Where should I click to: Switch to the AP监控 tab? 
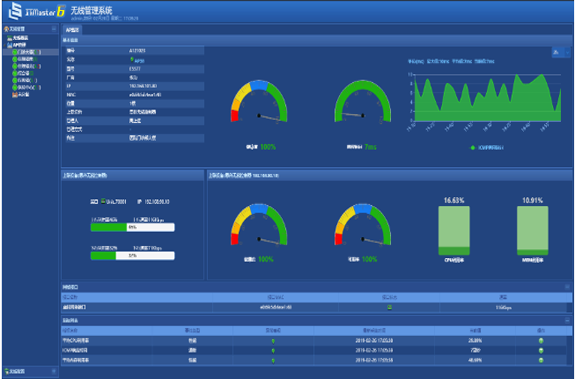(x=72, y=30)
